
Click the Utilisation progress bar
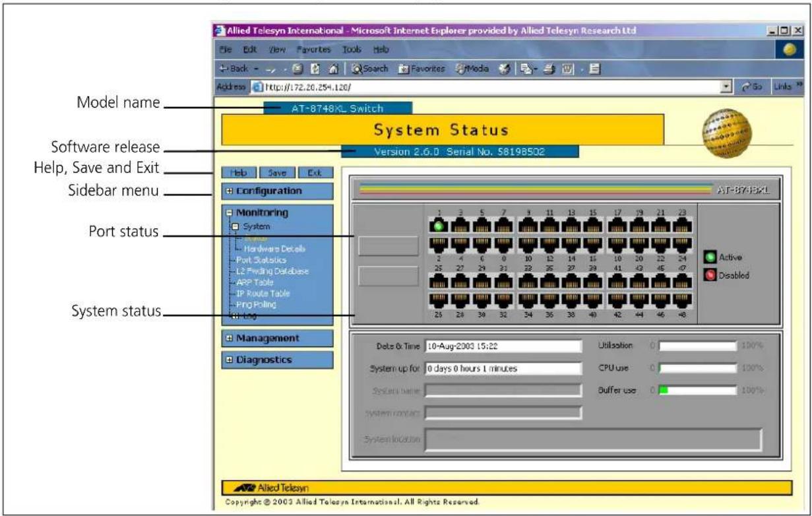tap(697, 346)
